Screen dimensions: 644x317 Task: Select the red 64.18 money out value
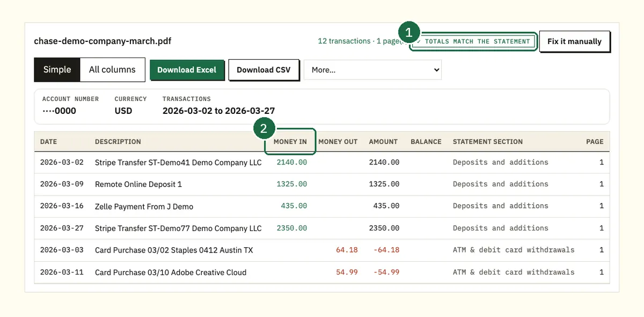pos(347,250)
